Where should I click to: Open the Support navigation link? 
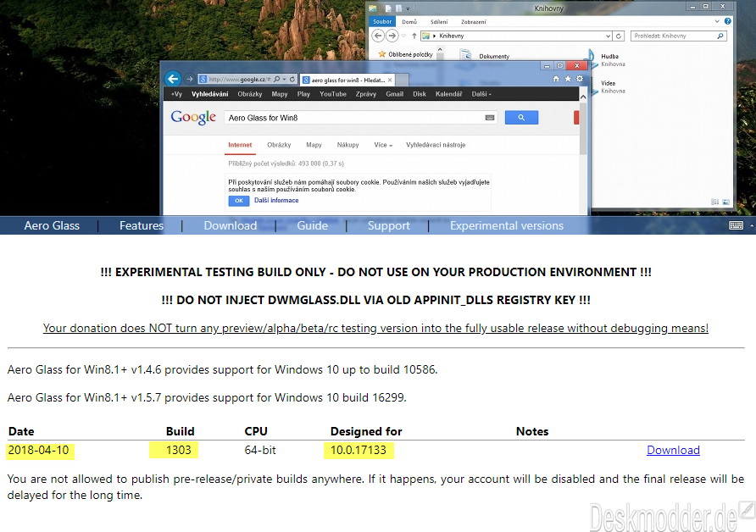(389, 225)
